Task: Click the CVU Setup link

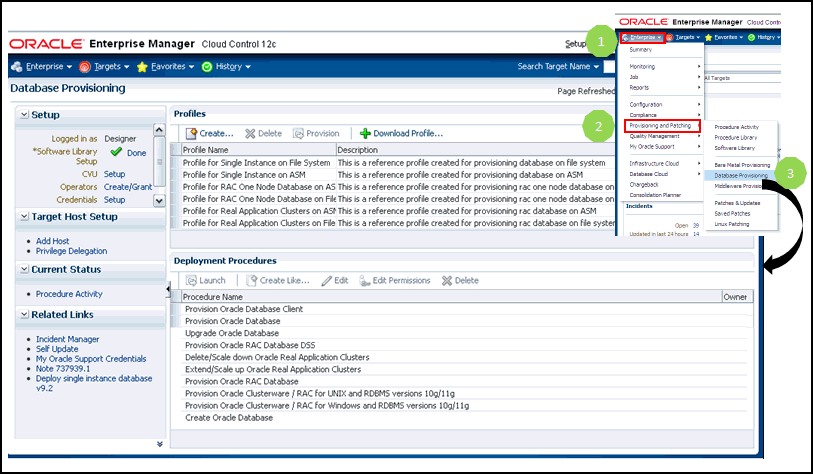Action: coord(114,174)
